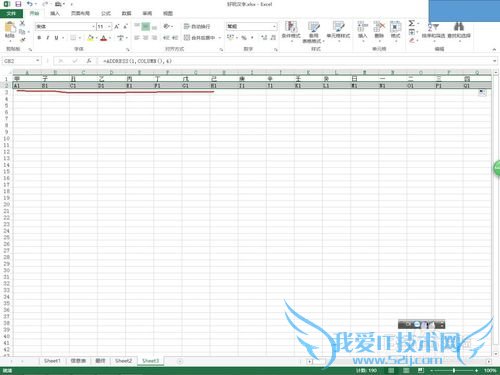500x375 pixels.
Task: Toggle Bold formatting
Action: point(39,38)
